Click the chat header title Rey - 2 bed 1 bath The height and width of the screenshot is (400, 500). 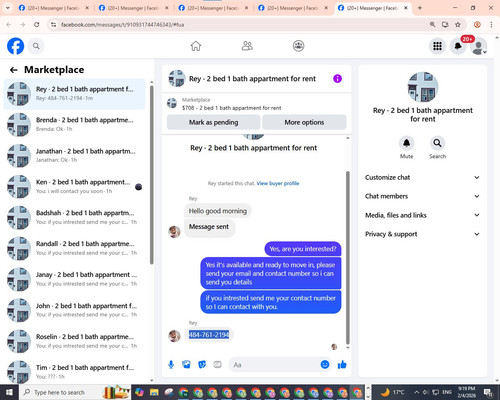[x=252, y=79]
